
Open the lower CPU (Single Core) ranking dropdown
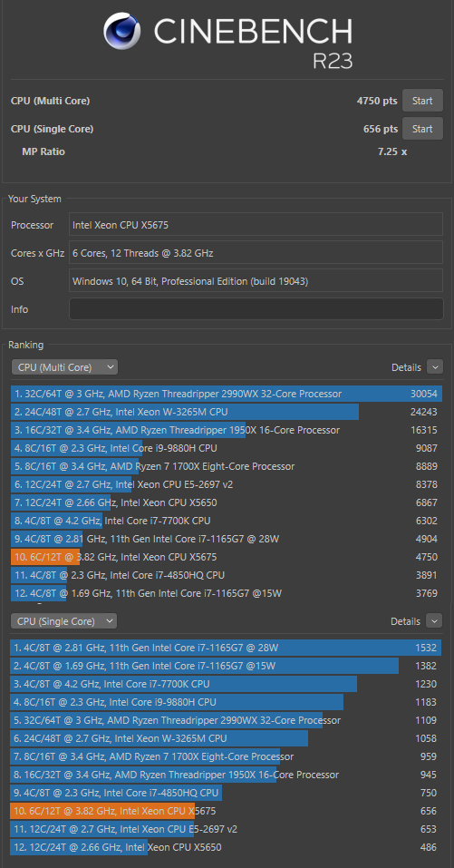pos(64,621)
